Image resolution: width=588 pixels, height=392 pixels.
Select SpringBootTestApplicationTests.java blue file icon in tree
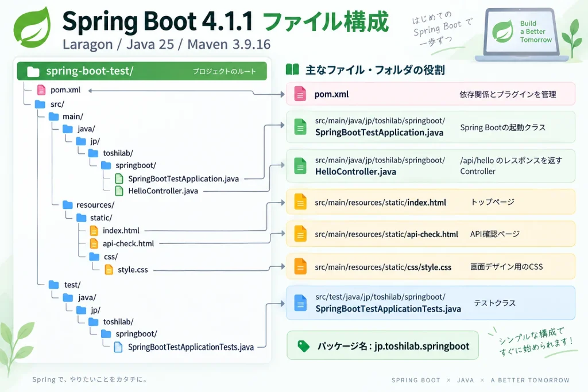(x=118, y=347)
